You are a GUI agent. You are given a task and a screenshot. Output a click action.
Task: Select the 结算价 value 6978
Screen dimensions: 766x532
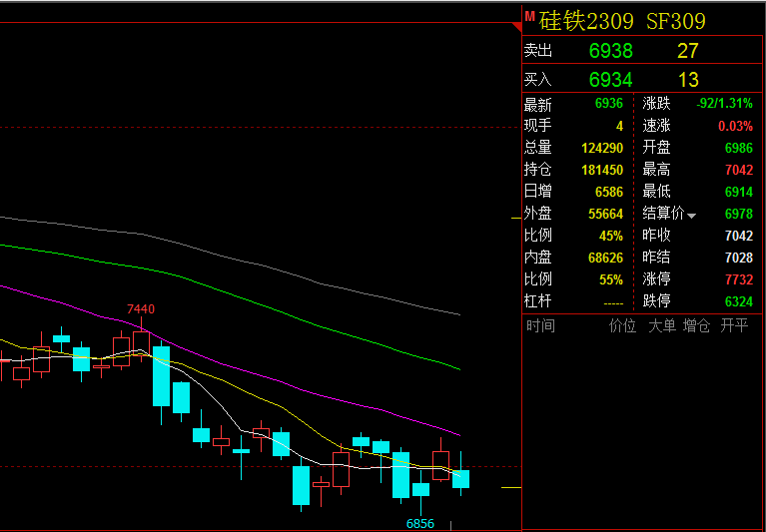click(x=739, y=214)
